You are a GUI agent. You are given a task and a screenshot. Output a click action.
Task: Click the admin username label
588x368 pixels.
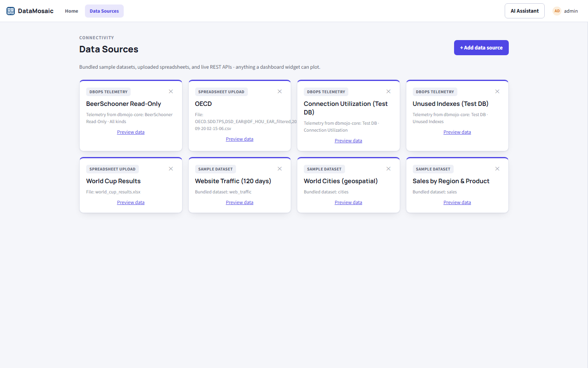pyautogui.click(x=571, y=11)
